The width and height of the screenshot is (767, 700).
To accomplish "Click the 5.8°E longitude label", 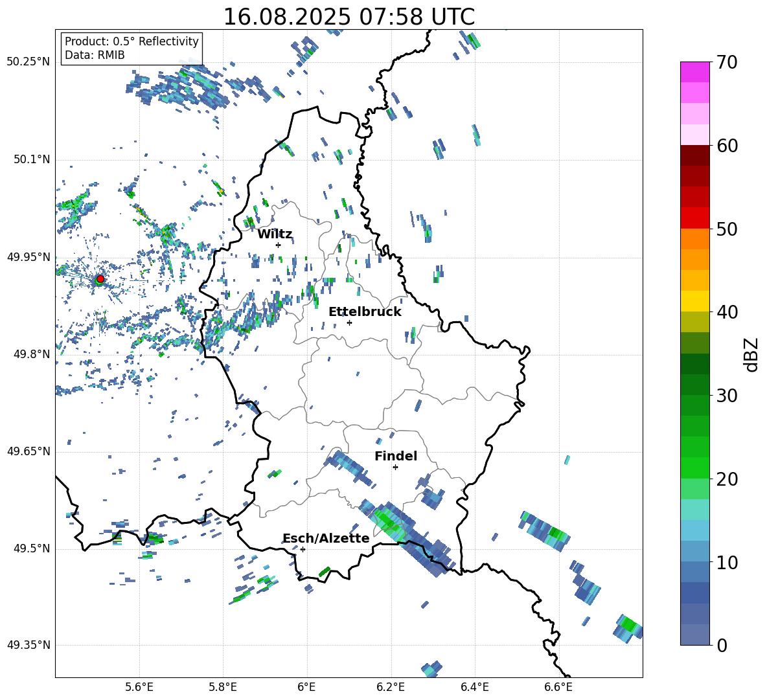I will tap(223, 687).
